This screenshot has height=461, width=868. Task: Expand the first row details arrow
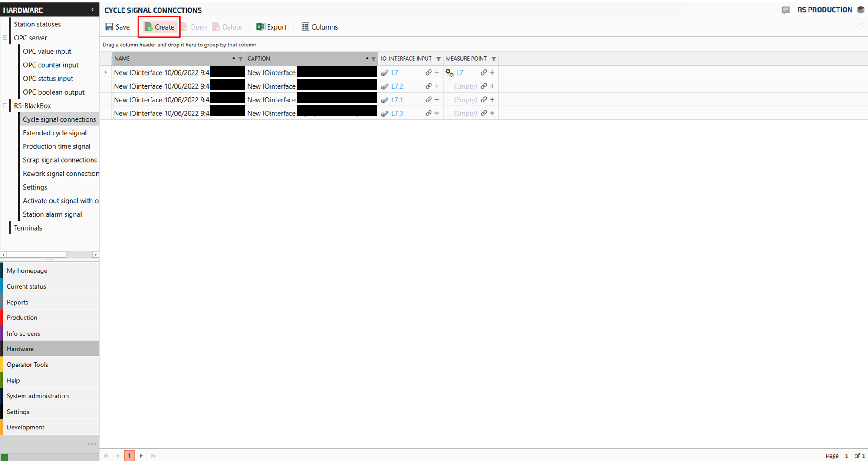105,72
